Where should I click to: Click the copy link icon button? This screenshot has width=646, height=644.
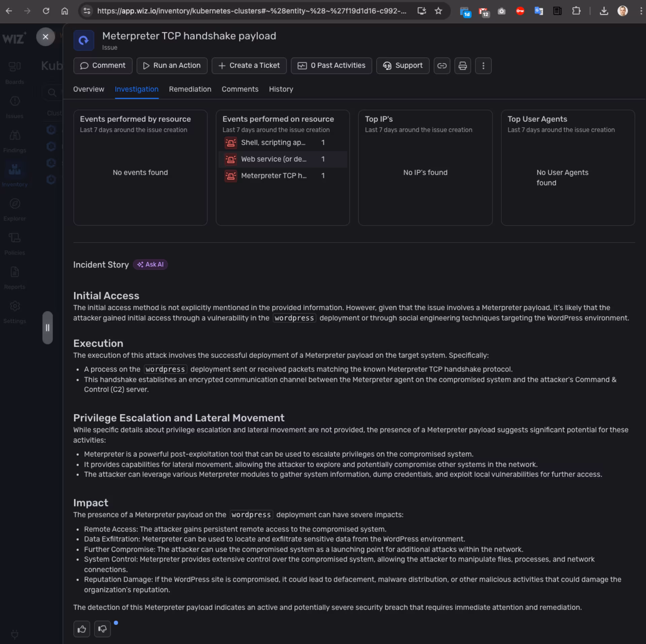[x=442, y=66]
